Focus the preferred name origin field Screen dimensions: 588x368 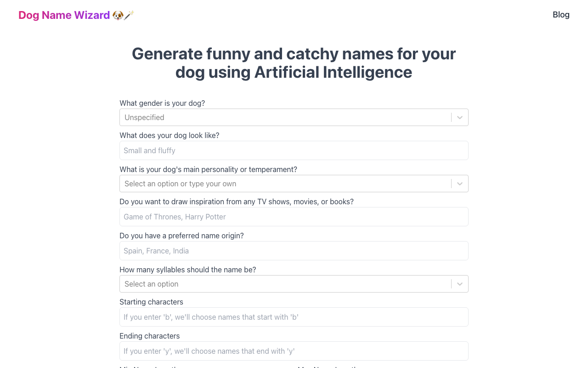coord(294,251)
